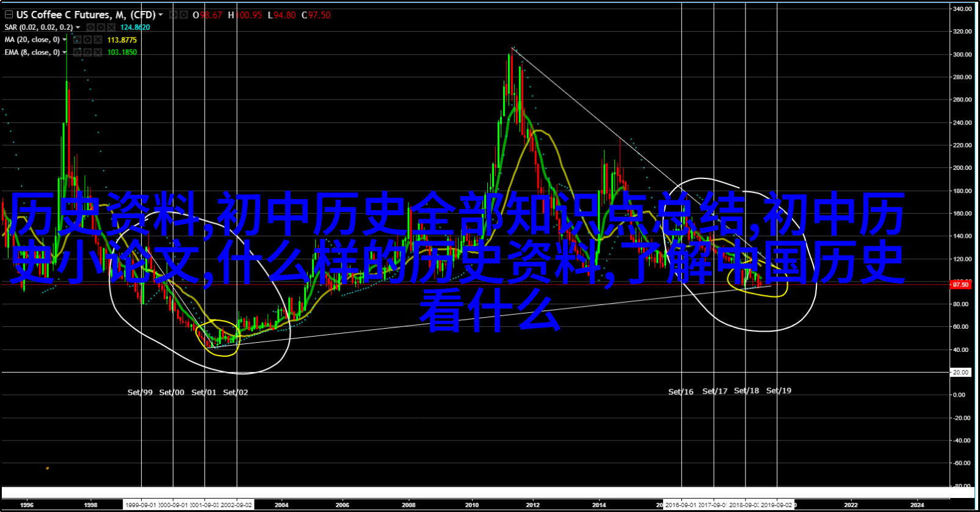Toggle visibility eye of the SAR indicator
Image resolution: width=980 pixels, height=512 pixels.
point(90,27)
